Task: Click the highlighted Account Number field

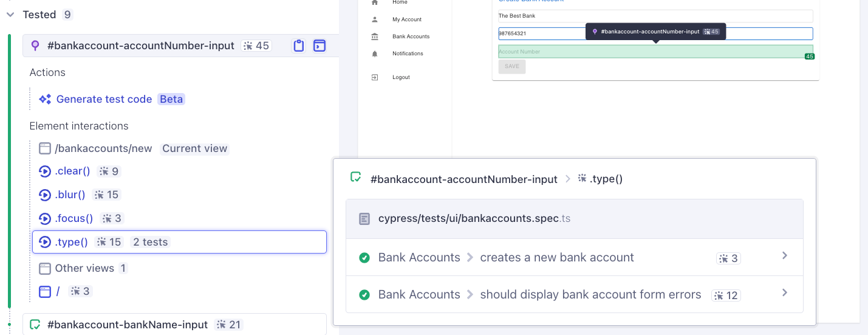Action: pyautogui.click(x=655, y=52)
